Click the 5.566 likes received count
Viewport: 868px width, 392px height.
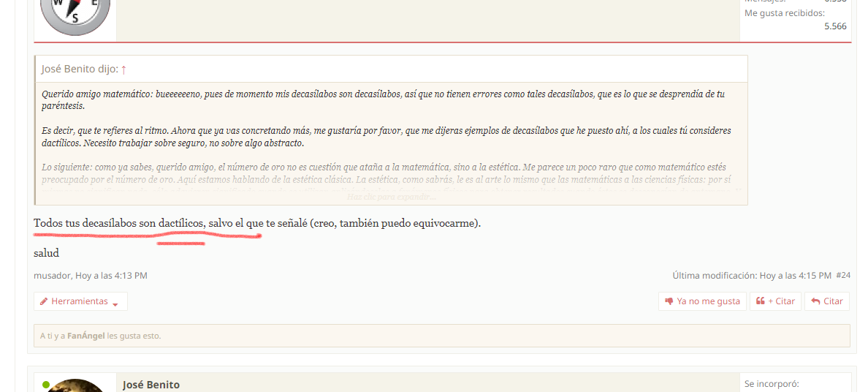(835, 26)
